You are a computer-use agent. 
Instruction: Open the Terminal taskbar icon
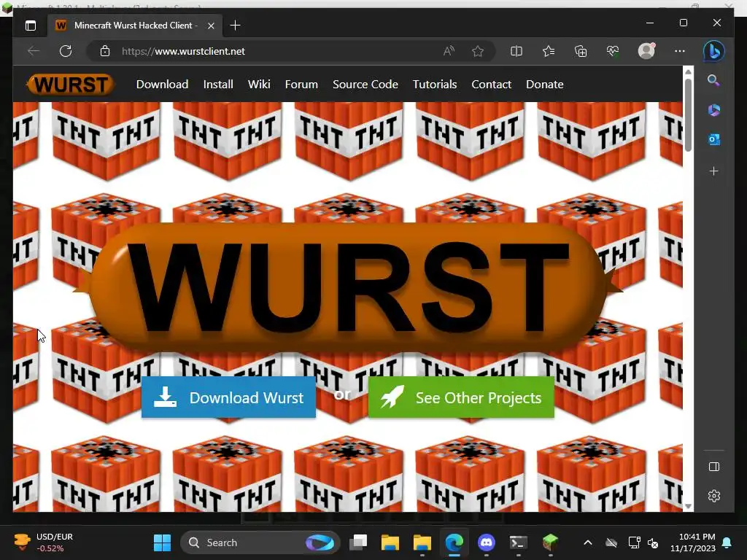[x=519, y=542]
